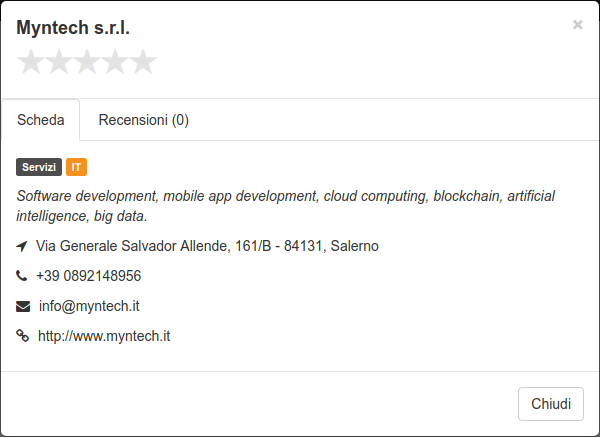Select the Servizi category badge
The width and height of the screenshot is (600, 437).
pyautogui.click(x=39, y=167)
